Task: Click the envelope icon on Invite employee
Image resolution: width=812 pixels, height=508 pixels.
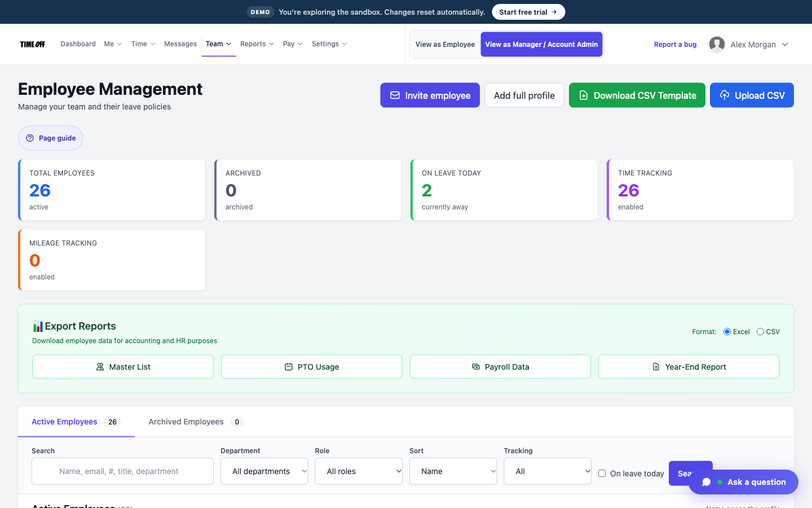Action: click(395, 95)
